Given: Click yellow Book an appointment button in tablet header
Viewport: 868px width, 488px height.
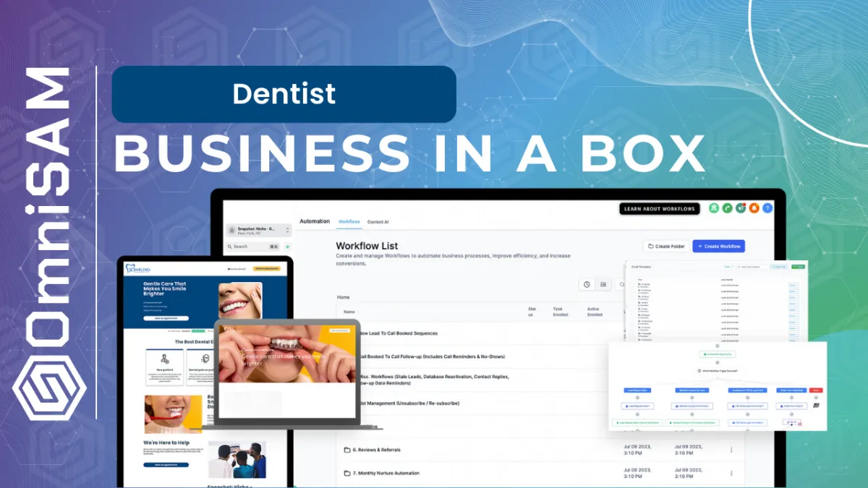Looking at the screenshot, I should pyautogui.click(x=266, y=268).
